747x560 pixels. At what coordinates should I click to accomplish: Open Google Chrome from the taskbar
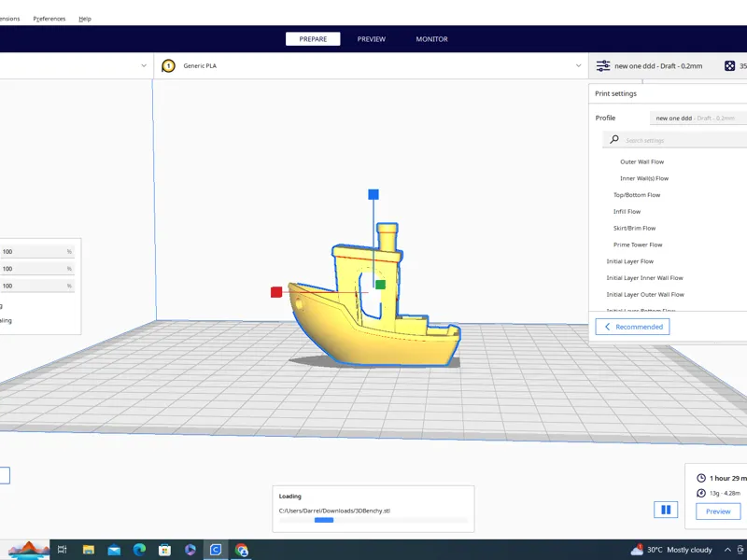(x=242, y=550)
